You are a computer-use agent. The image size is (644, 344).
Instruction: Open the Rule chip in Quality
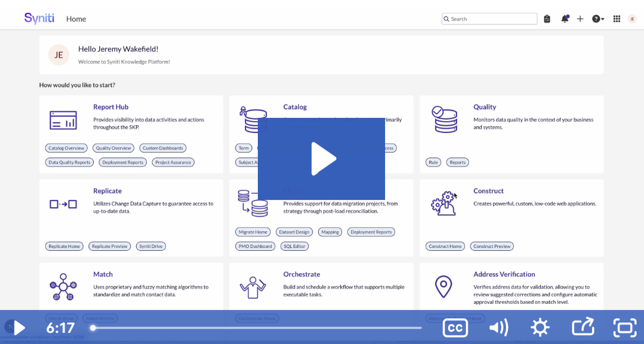[433, 163]
